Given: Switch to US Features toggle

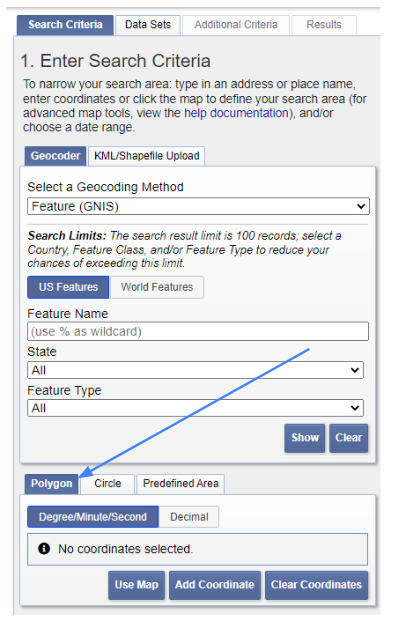Looking at the screenshot, I should coord(68,287).
